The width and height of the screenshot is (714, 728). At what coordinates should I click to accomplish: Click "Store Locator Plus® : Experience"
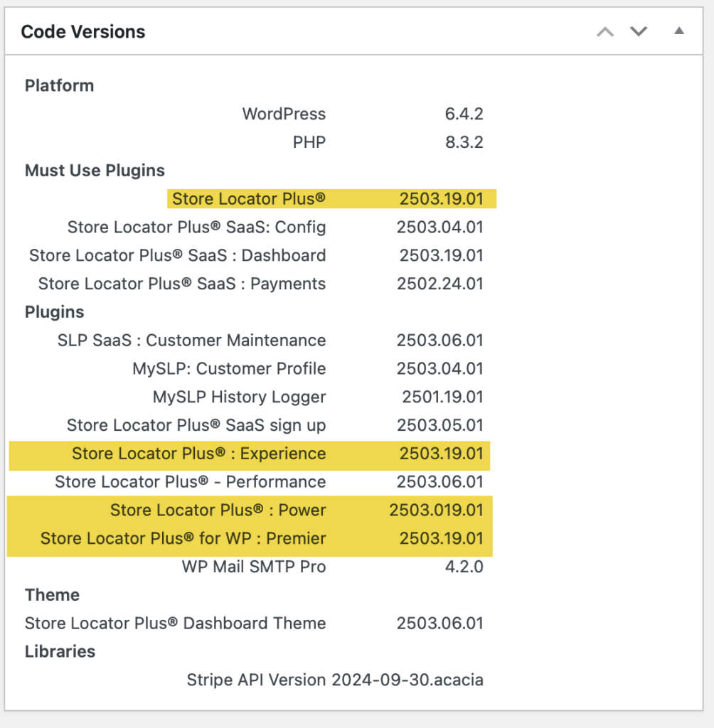[199, 454]
